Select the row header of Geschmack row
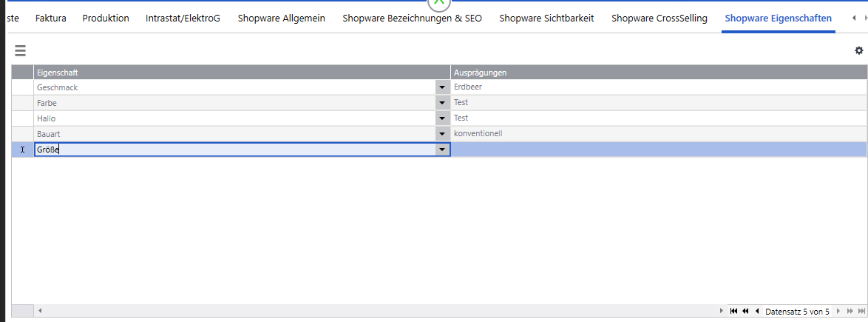 click(23, 87)
